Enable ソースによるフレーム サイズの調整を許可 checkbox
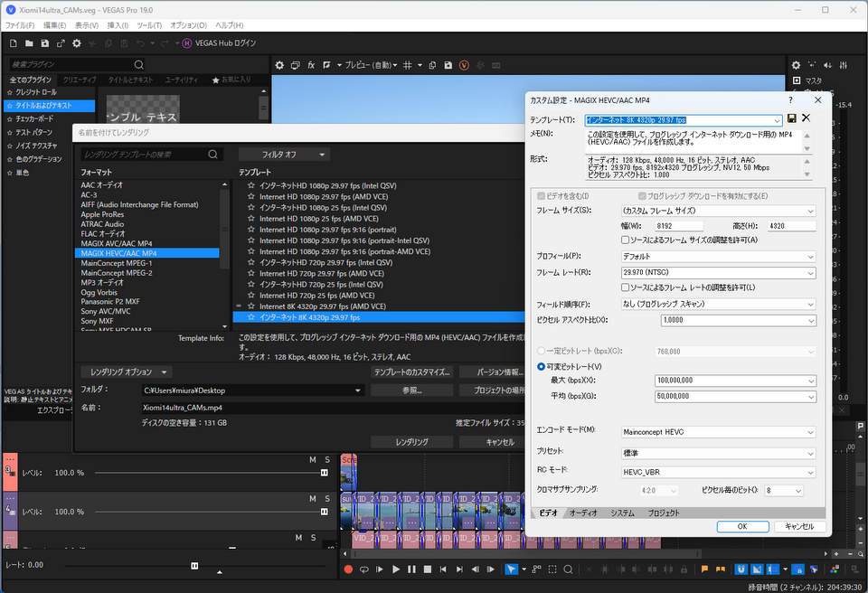This screenshot has width=868, height=593. point(626,240)
